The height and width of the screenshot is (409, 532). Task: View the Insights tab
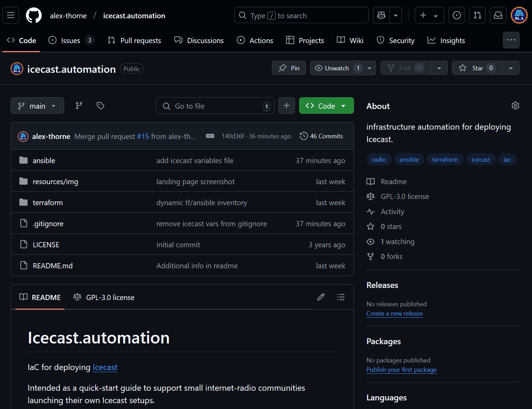[446, 40]
